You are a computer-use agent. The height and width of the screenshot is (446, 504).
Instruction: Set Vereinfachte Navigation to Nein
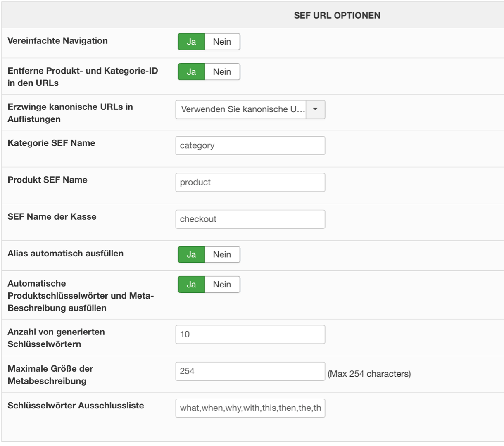(222, 42)
